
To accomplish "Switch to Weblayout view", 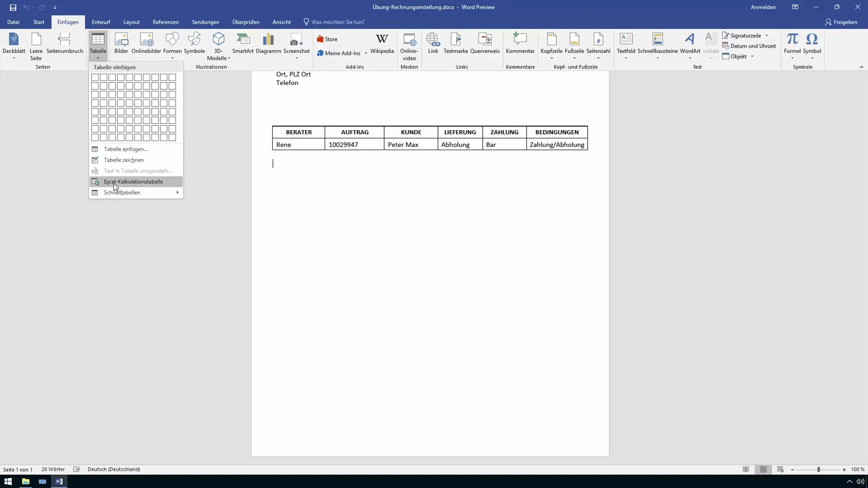I will click(780, 469).
